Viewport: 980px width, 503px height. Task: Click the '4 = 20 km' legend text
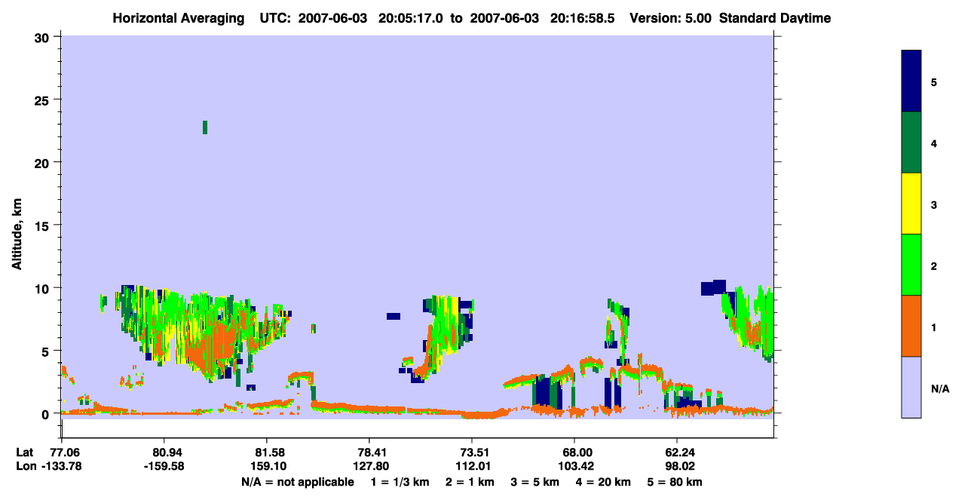point(603,482)
